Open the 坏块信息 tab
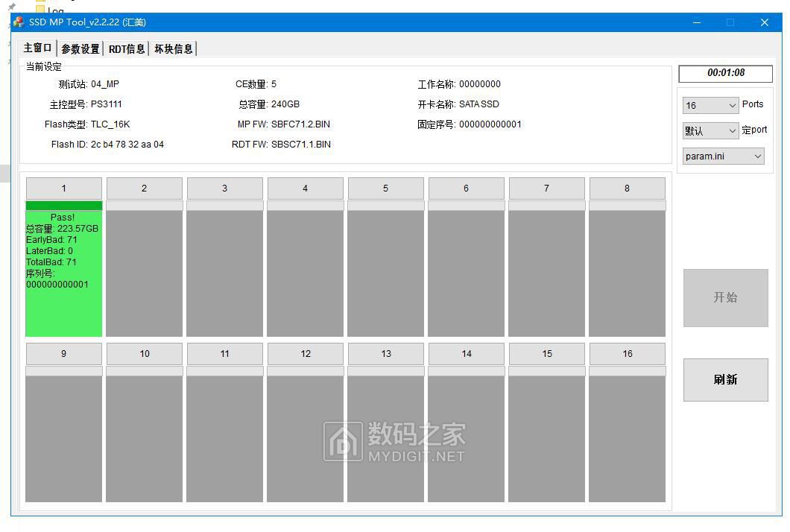790x532 pixels. [x=174, y=49]
